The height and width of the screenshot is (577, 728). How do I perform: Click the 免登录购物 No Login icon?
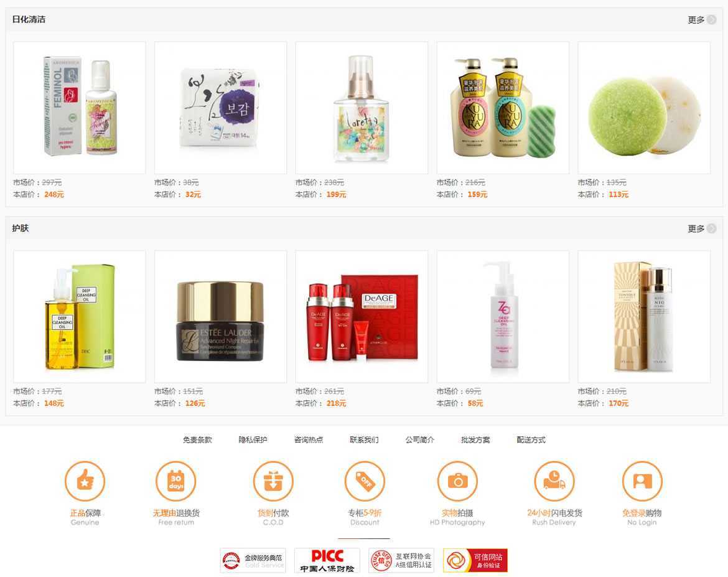642,481
